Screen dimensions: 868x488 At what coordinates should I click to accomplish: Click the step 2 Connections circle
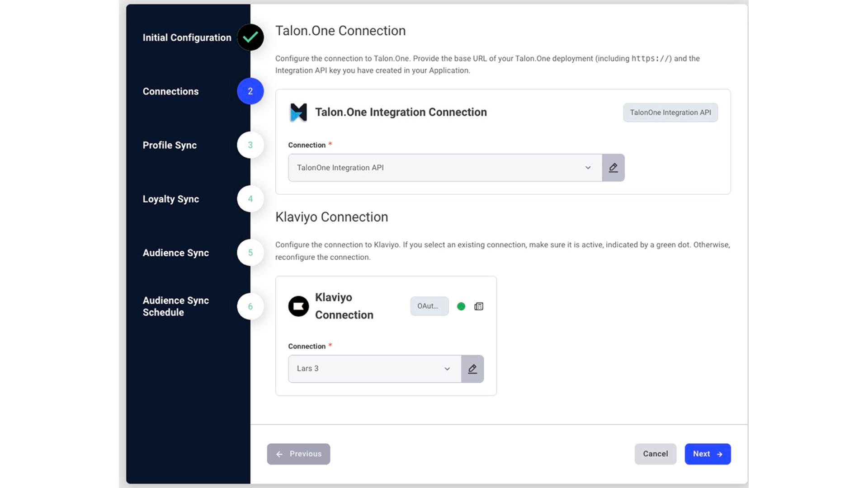[x=250, y=91]
